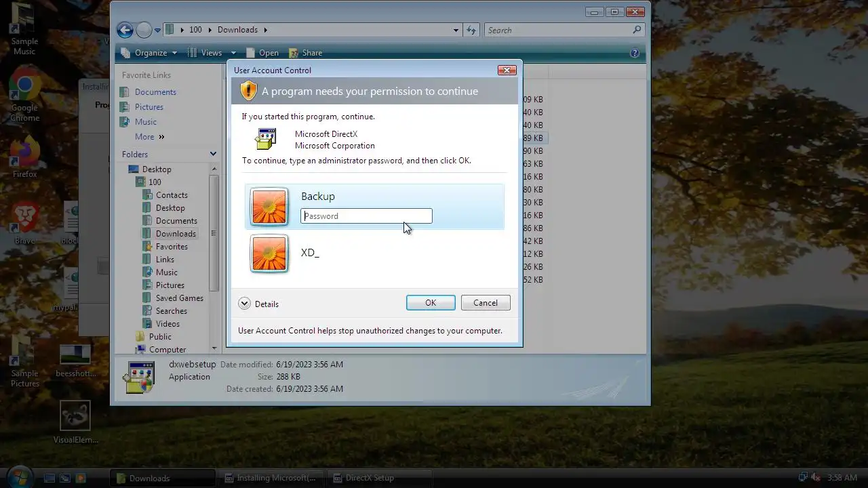Click the Backup account picture
This screenshot has height=488, width=868.
tap(269, 206)
